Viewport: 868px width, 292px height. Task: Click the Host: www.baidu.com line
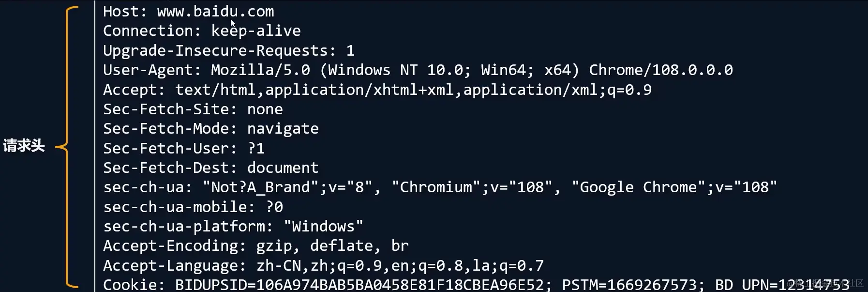click(188, 11)
